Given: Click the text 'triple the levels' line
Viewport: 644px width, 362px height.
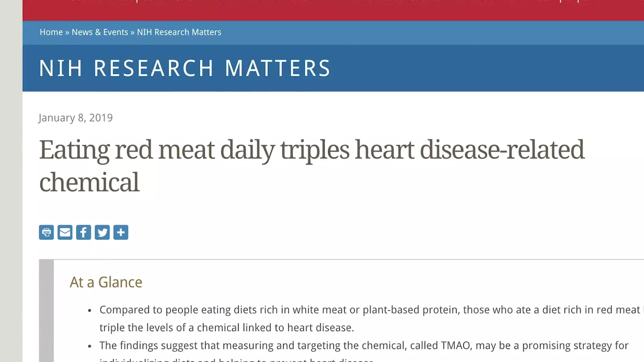Looking at the screenshot, I should tap(227, 327).
